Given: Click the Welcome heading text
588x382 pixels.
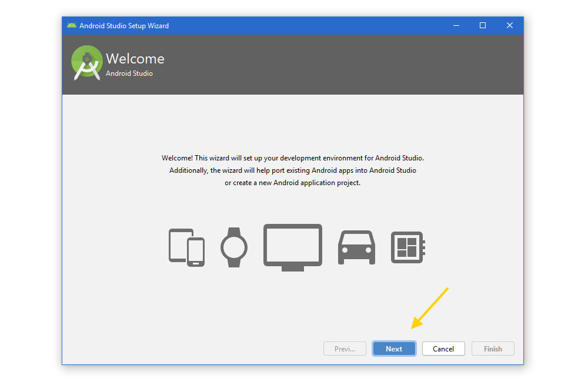Looking at the screenshot, I should pos(135,59).
